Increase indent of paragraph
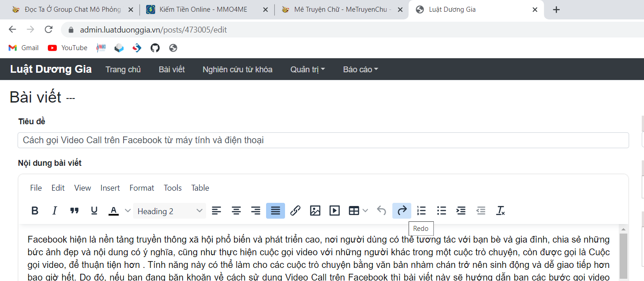 tap(461, 211)
